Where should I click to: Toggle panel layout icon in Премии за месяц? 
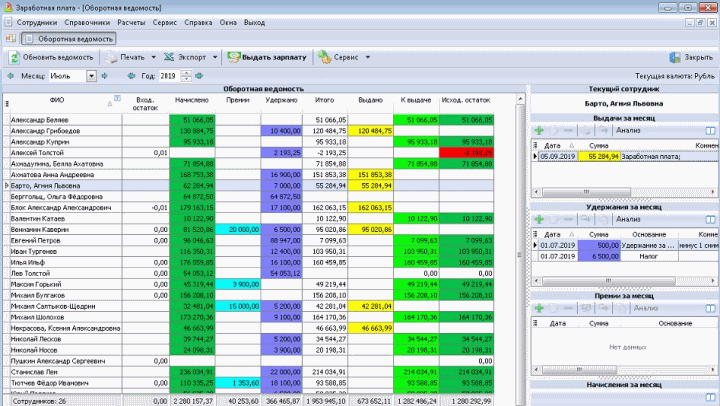pyautogui.click(x=710, y=308)
